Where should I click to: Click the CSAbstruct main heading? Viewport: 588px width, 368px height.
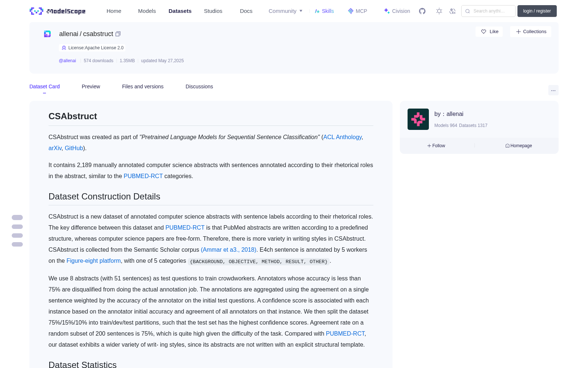(73, 116)
